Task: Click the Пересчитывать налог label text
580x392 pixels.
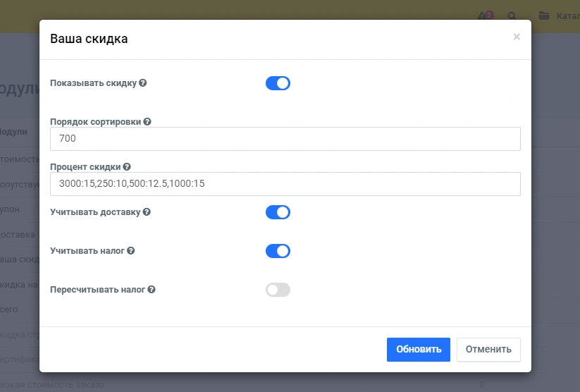Action: coord(97,289)
